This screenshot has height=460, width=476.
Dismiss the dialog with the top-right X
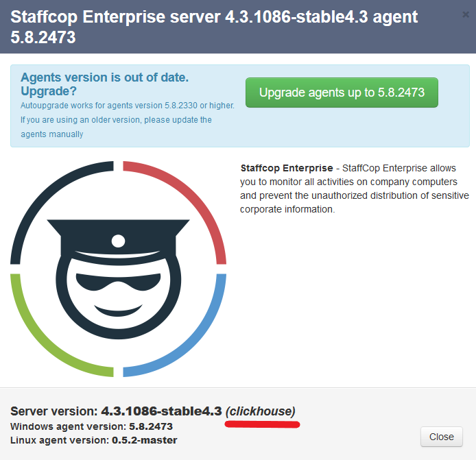coord(466,14)
